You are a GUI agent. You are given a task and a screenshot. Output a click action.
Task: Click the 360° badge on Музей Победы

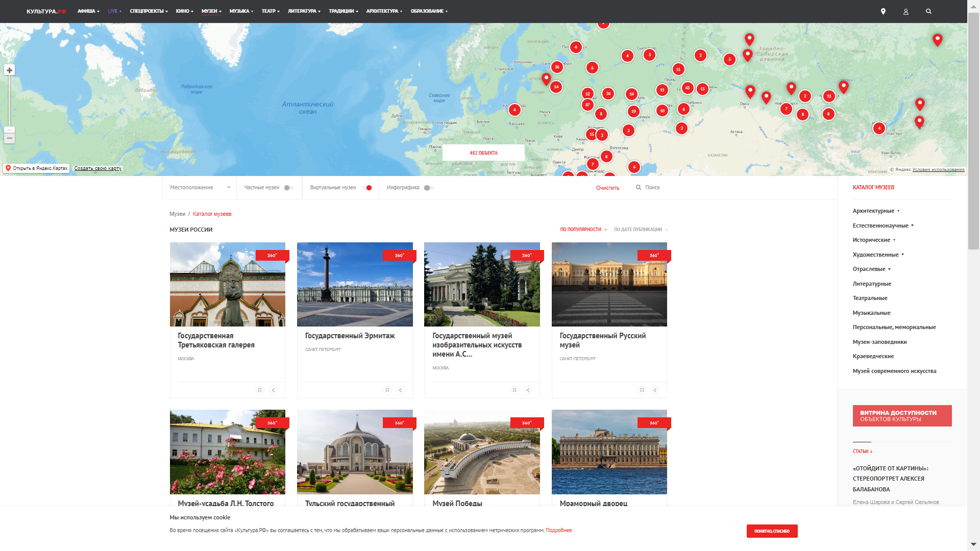[x=527, y=423]
